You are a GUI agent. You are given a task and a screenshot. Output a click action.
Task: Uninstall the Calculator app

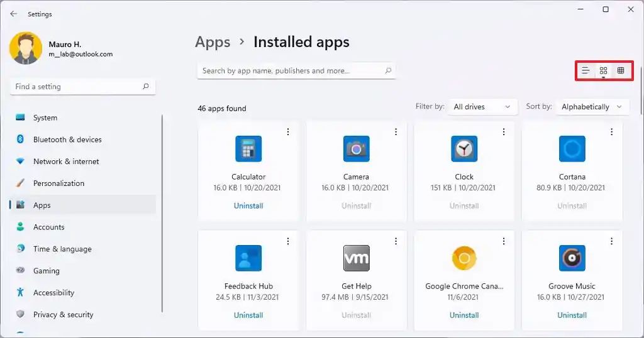[248, 206]
